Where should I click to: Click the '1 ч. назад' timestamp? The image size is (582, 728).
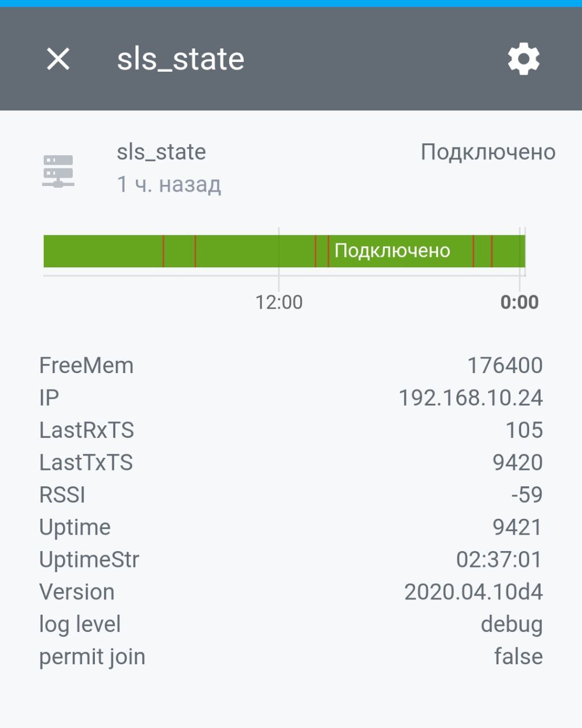click(x=169, y=185)
